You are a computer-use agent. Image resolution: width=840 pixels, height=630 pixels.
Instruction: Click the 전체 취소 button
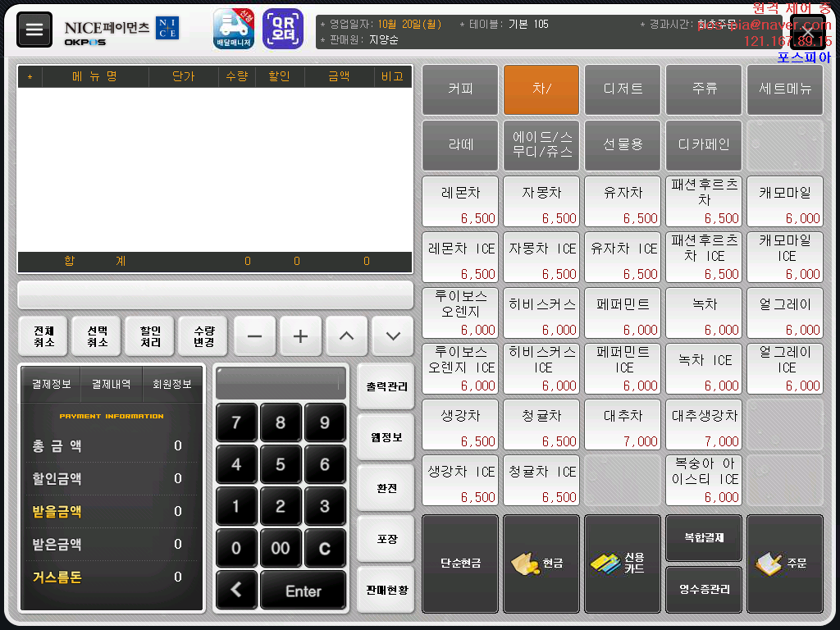pyautogui.click(x=44, y=336)
